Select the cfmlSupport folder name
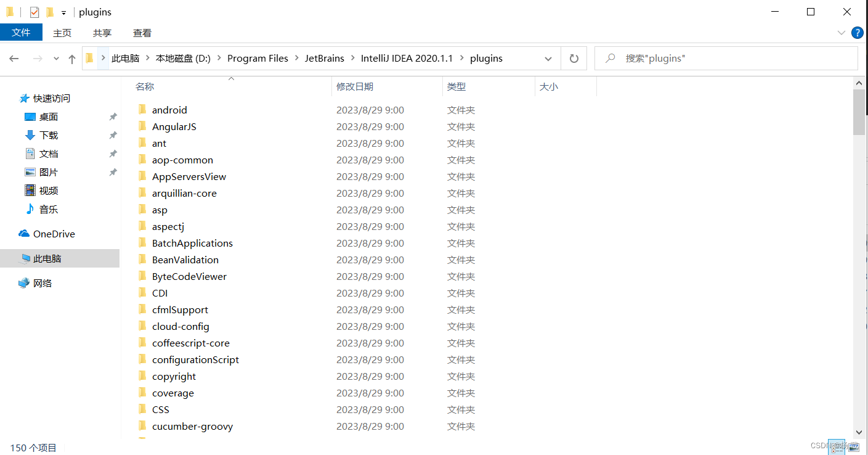 pos(180,309)
